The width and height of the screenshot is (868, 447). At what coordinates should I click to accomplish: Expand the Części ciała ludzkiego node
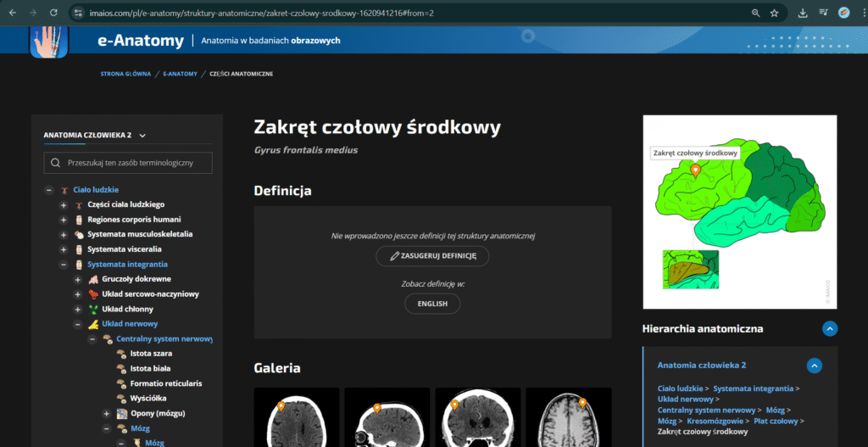(x=64, y=205)
